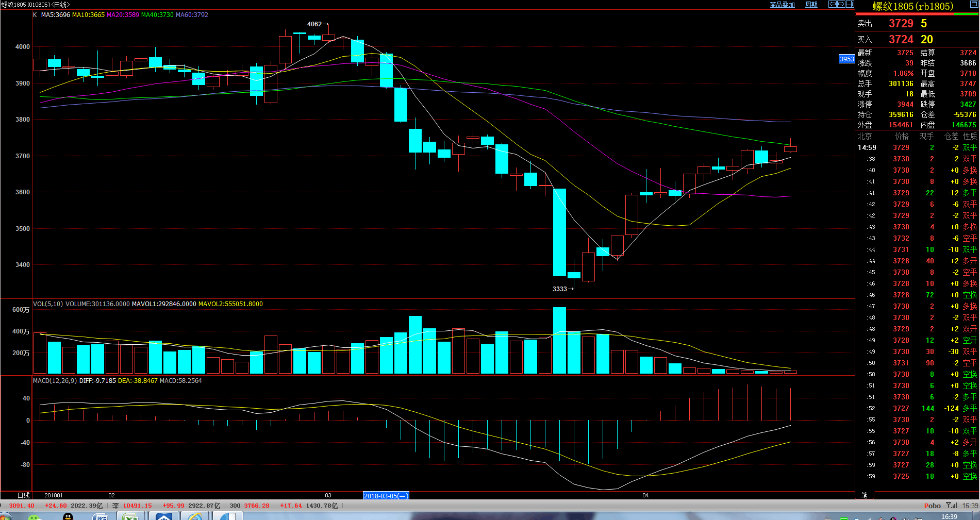Click the 2018-03-05 date marker
The image size is (980, 520).
tap(386, 496)
